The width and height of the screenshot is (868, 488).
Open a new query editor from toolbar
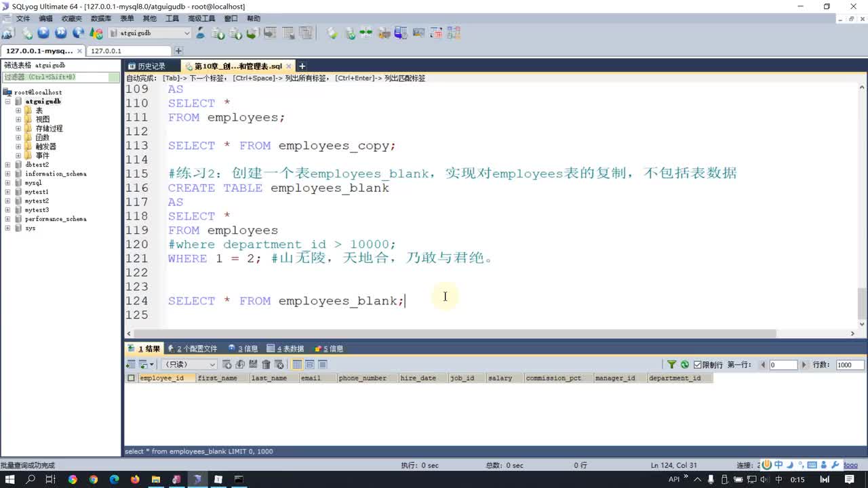[26, 33]
